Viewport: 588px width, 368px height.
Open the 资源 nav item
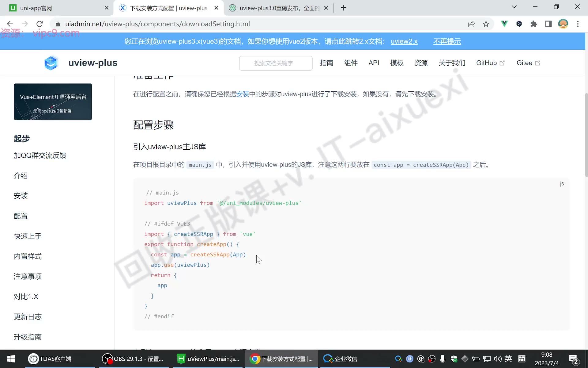(421, 63)
